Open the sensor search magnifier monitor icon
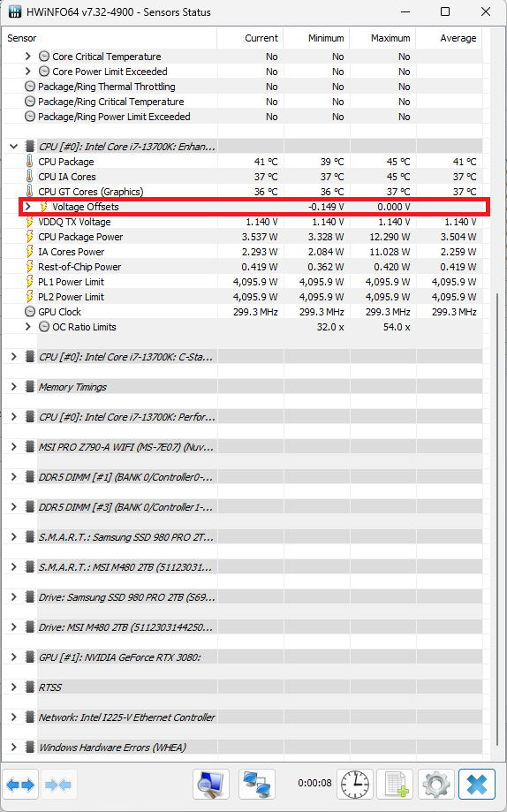The width and height of the screenshot is (507, 812). click(211, 785)
